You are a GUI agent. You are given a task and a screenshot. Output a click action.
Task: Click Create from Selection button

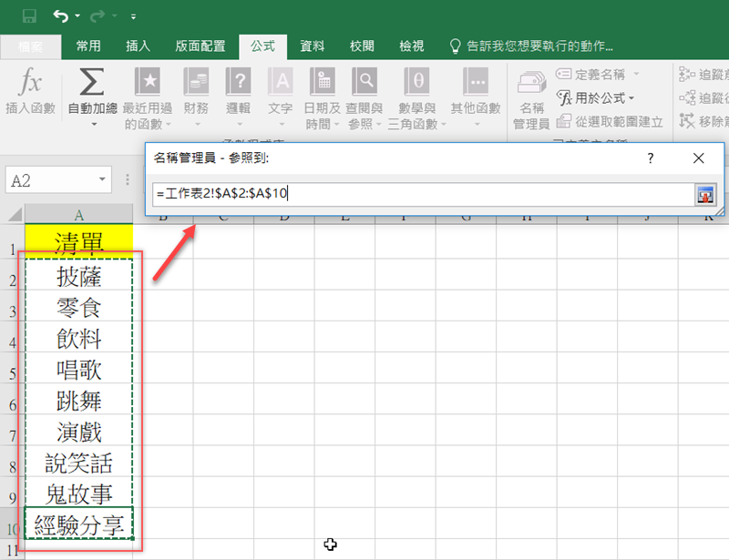pos(609,121)
